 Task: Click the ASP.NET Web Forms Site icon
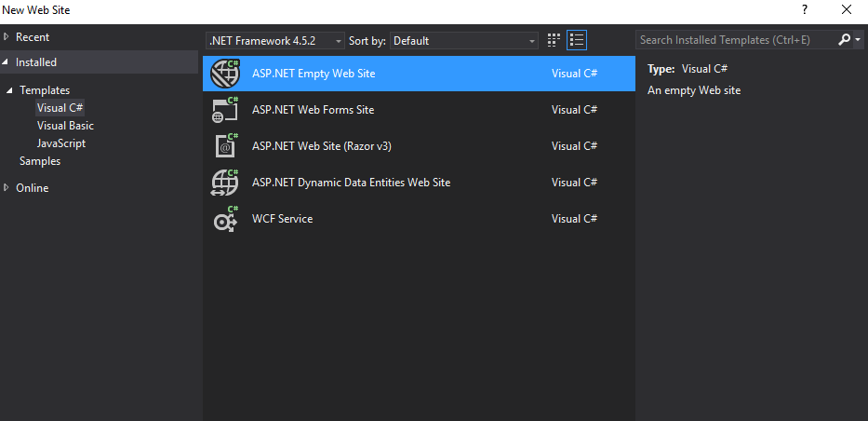[225, 110]
